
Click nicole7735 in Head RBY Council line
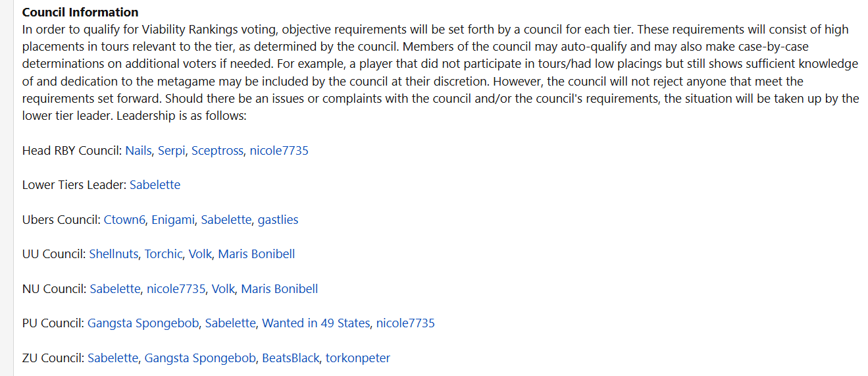tap(279, 150)
